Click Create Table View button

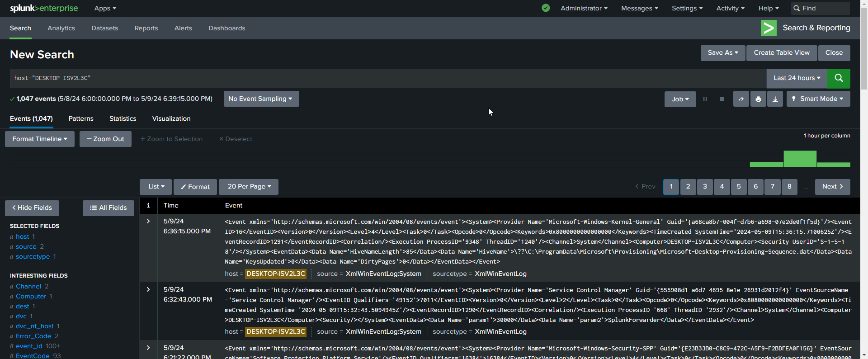[x=782, y=53]
